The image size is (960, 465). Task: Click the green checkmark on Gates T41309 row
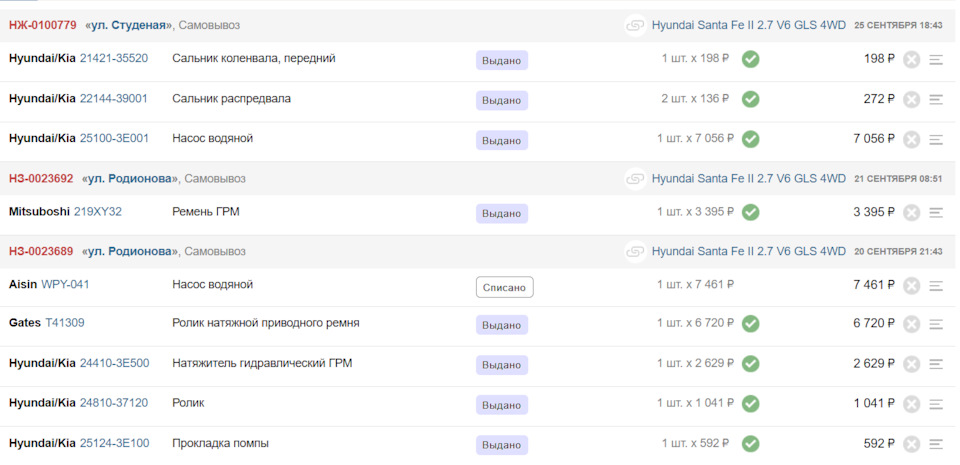(x=750, y=323)
